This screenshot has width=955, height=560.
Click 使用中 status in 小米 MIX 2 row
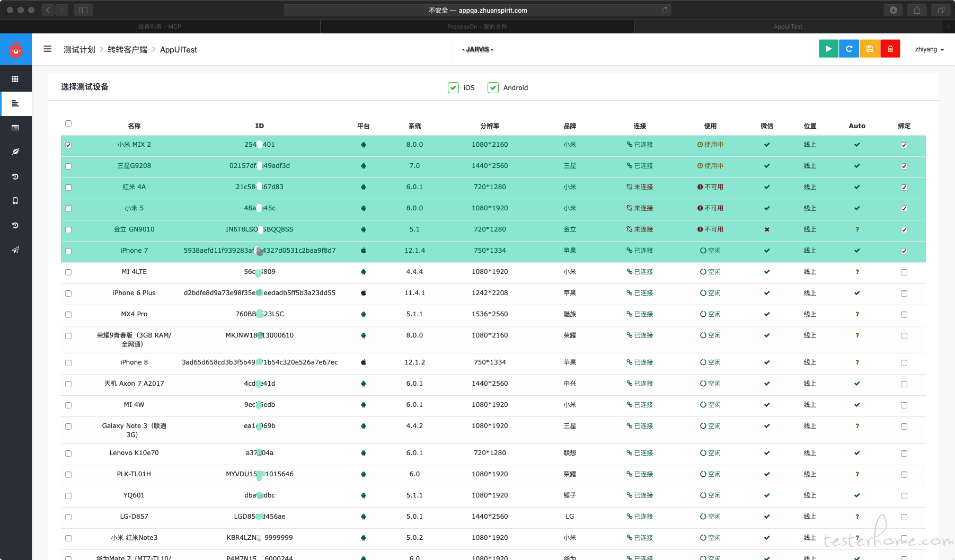(710, 145)
